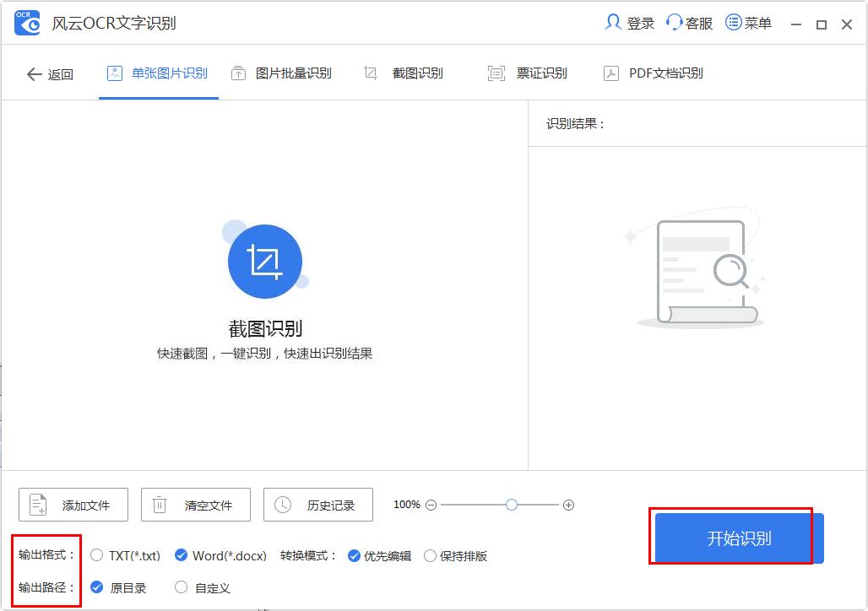Enable 保持排版 conversion mode
This screenshot has height=611, width=868.
click(431, 555)
